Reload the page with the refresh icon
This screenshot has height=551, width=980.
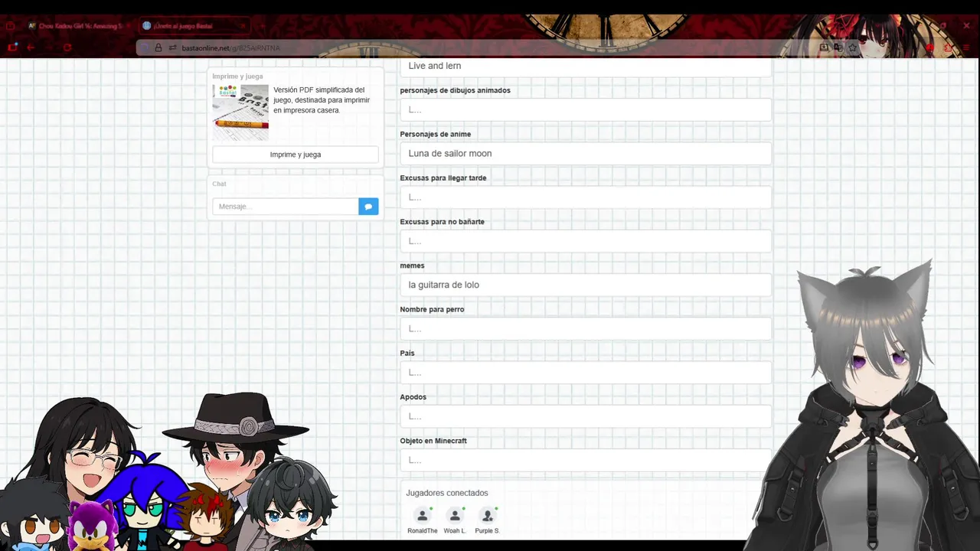click(x=67, y=47)
